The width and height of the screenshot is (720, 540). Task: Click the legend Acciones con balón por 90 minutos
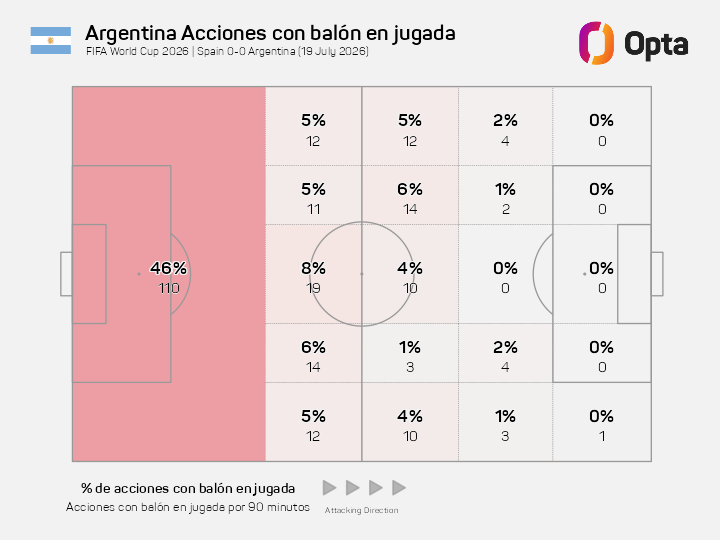[x=188, y=507]
